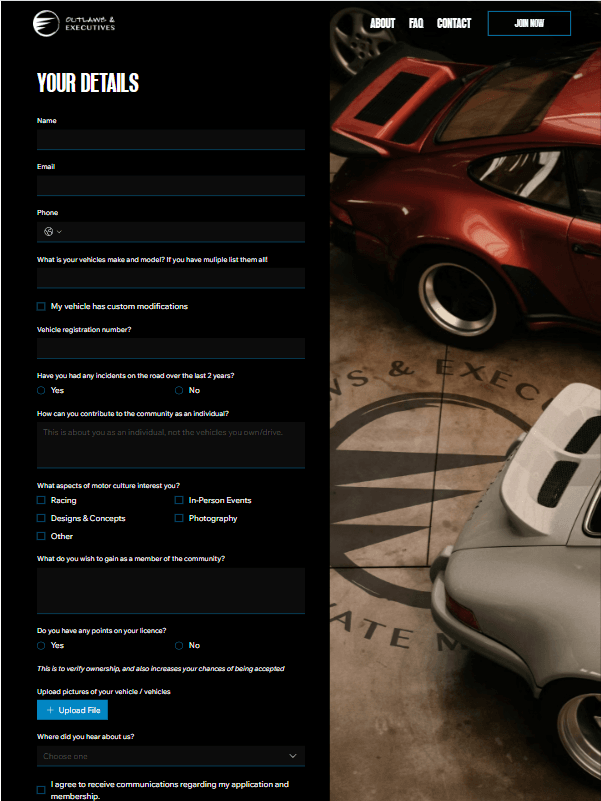601x801 pixels.
Task: Agree to receive communications checkbox
Action: click(41, 790)
